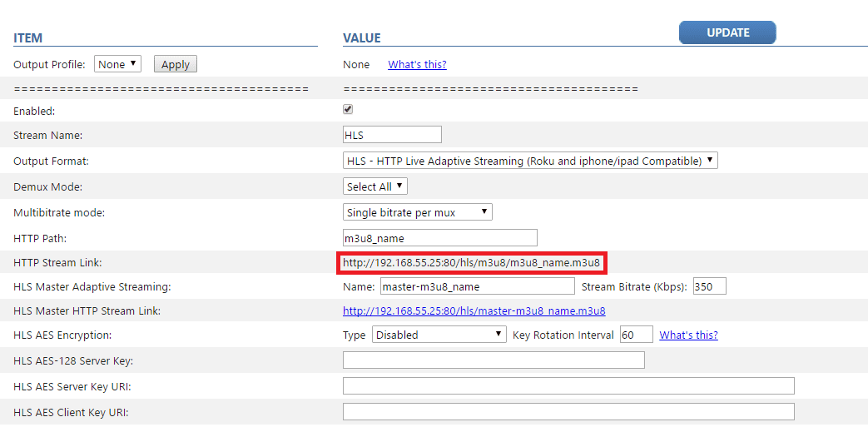
Task: Toggle the Enabled checkbox
Action: click(348, 110)
